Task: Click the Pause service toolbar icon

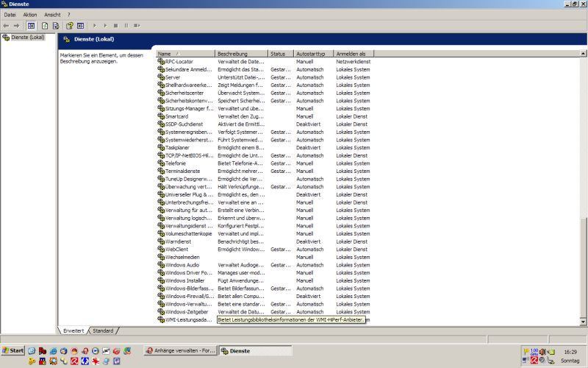Action: tap(126, 26)
